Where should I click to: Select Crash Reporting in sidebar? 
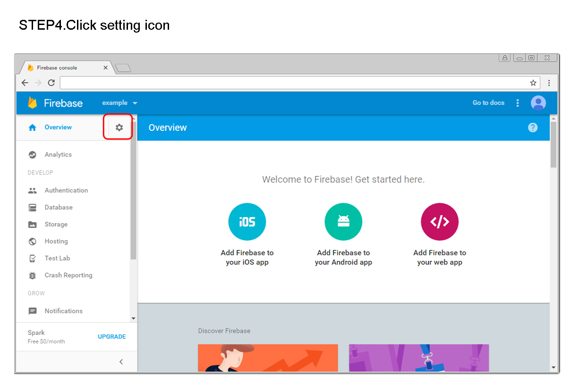[x=68, y=275]
